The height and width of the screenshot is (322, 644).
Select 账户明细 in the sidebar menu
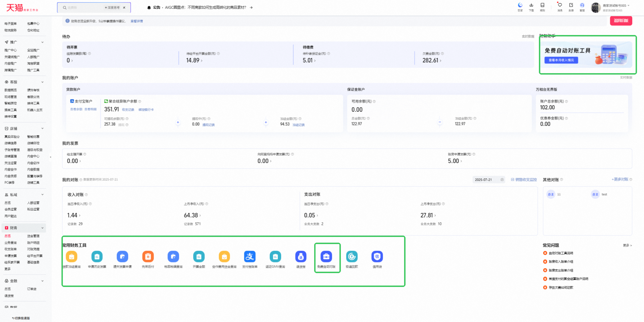[33, 243]
